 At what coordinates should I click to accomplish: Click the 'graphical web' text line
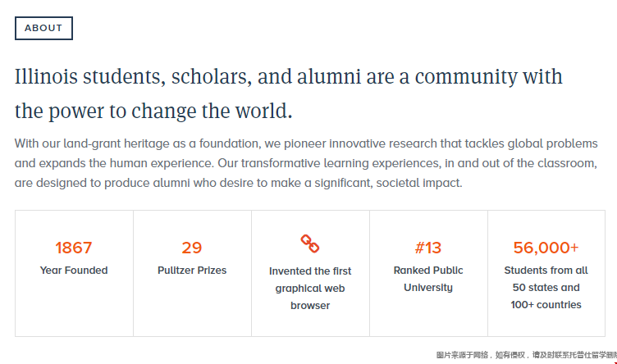click(x=310, y=288)
